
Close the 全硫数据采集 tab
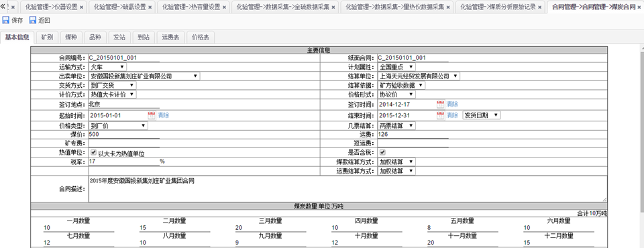click(x=333, y=7)
